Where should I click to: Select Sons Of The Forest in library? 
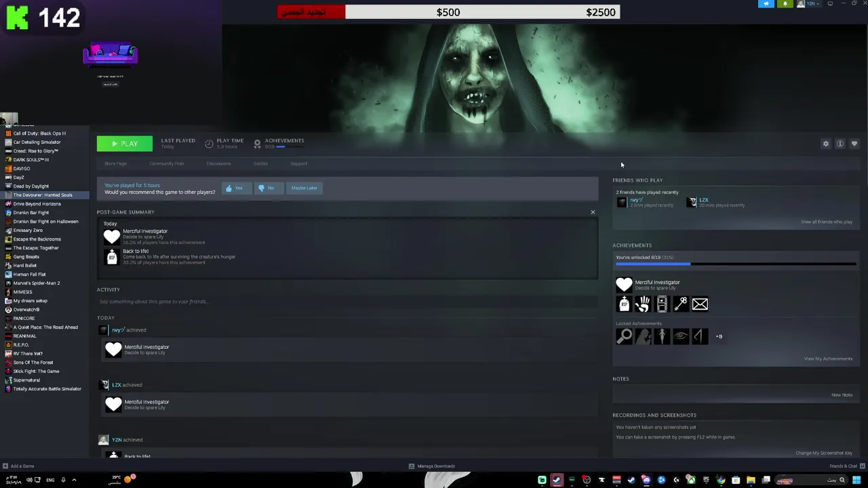33,363
